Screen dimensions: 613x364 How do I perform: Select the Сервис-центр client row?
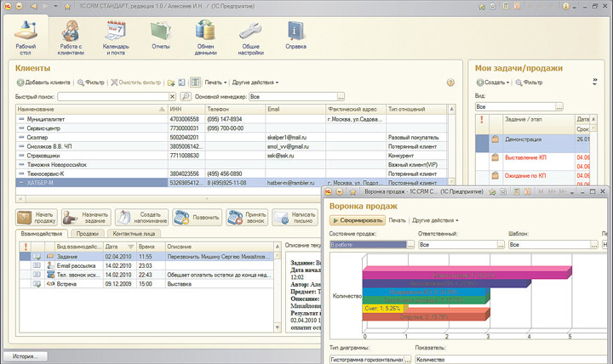(232, 128)
